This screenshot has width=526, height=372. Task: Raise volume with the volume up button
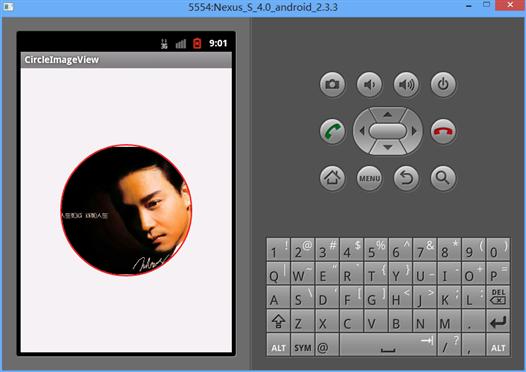click(x=406, y=84)
